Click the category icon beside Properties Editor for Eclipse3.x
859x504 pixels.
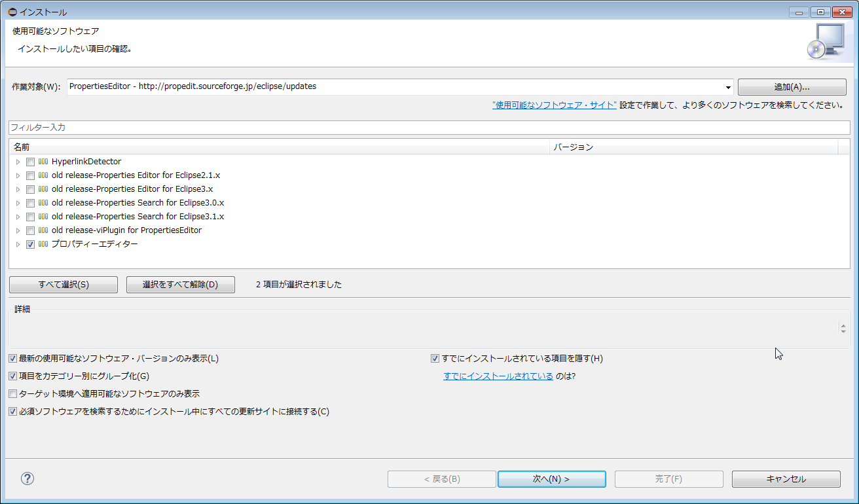tap(43, 189)
